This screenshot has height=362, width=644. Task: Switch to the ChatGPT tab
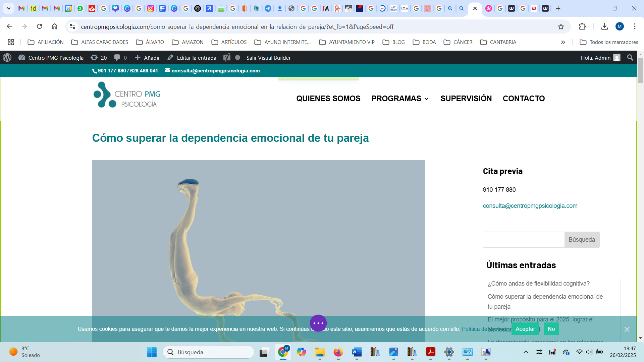coord(198,8)
